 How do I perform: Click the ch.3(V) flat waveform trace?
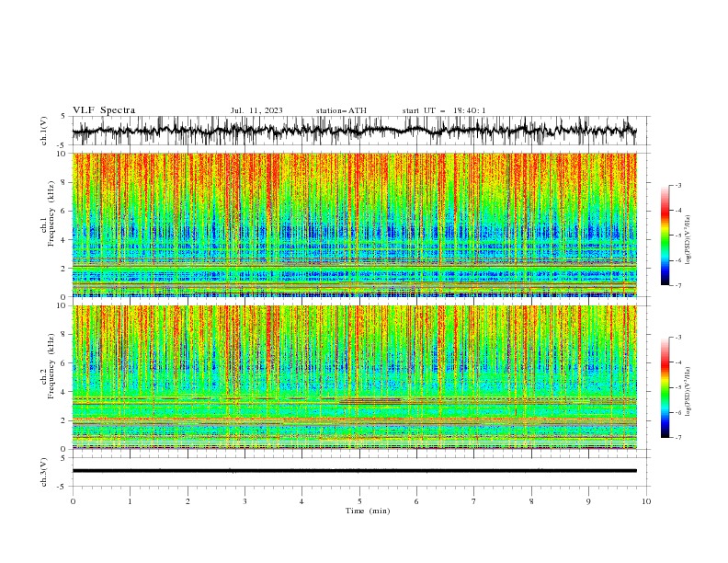click(354, 471)
